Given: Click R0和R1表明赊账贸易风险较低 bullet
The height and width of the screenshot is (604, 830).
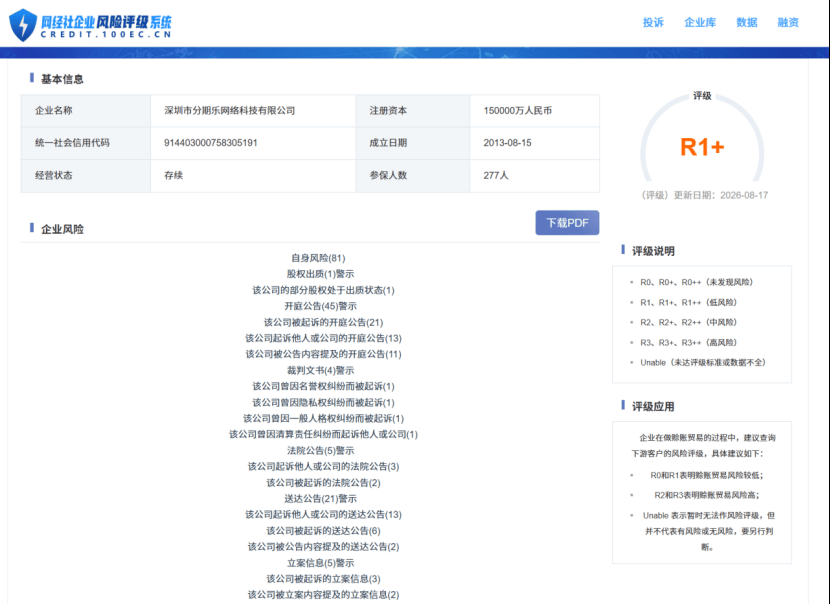Looking at the screenshot, I should coord(707,475).
